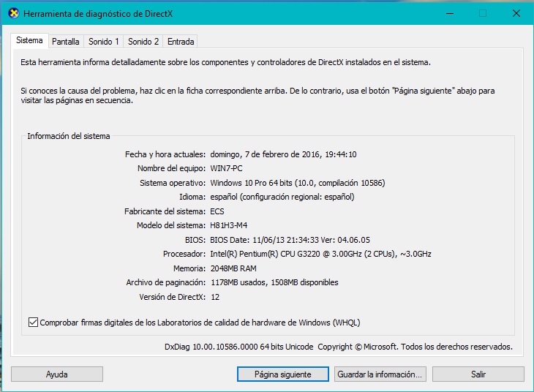Click the DirectX diagnostic tool title bar icon

tap(13, 14)
